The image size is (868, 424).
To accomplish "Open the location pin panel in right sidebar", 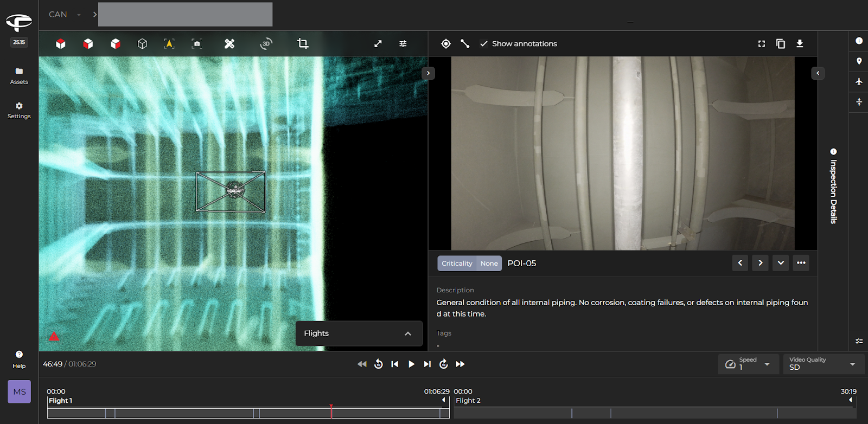I will [x=859, y=61].
